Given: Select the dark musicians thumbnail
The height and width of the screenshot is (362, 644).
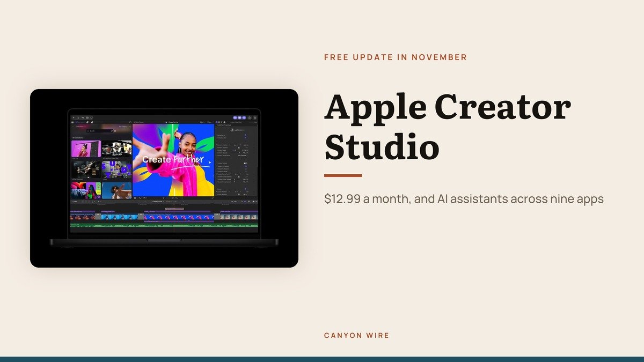Looking at the screenshot, I should (x=86, y=169).
